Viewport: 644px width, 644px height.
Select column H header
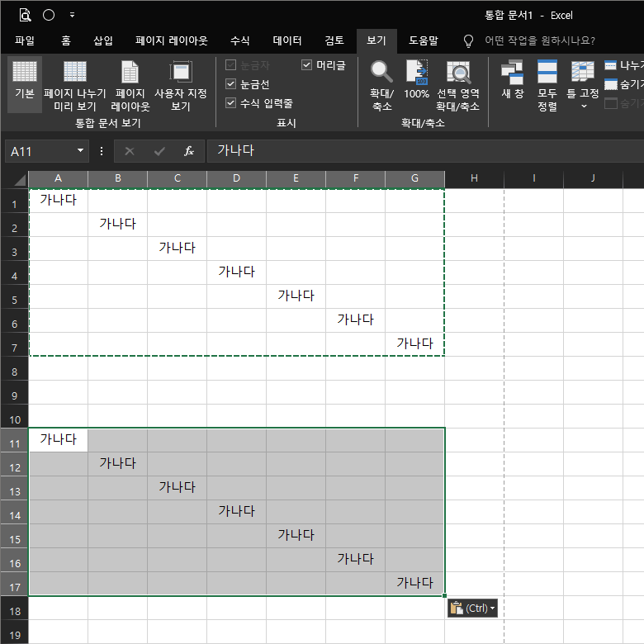coord(474,178)
